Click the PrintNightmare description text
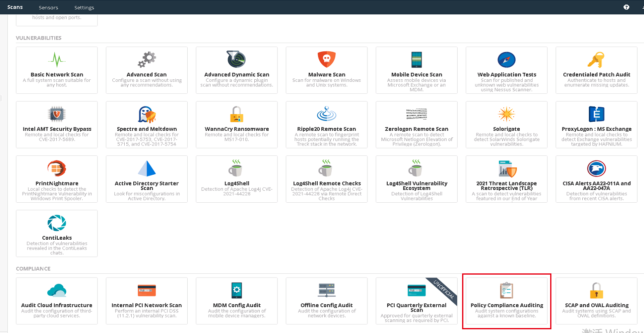 tap(57, 194)
